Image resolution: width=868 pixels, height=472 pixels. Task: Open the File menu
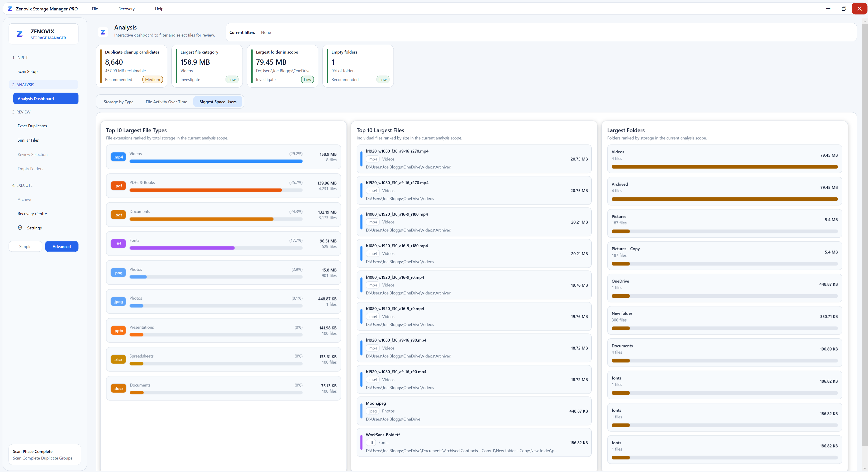[x=95, y=9]
